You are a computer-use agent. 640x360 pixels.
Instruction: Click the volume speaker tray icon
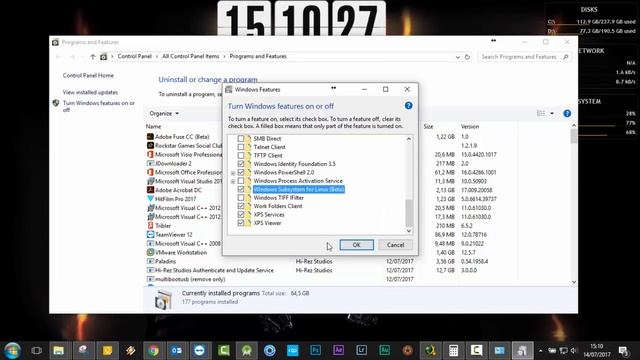click(574, 351)
